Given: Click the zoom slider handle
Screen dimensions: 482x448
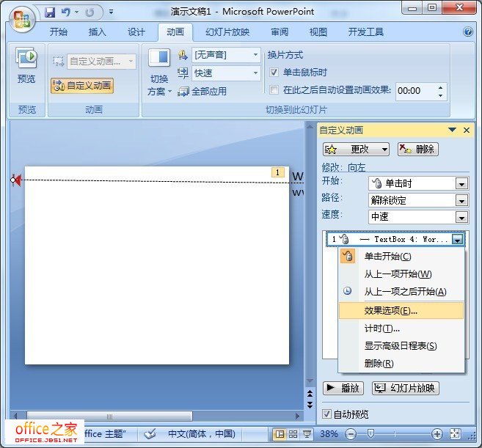Looking at the screenshot, I should pyautogui.click(x=370, y=434).
